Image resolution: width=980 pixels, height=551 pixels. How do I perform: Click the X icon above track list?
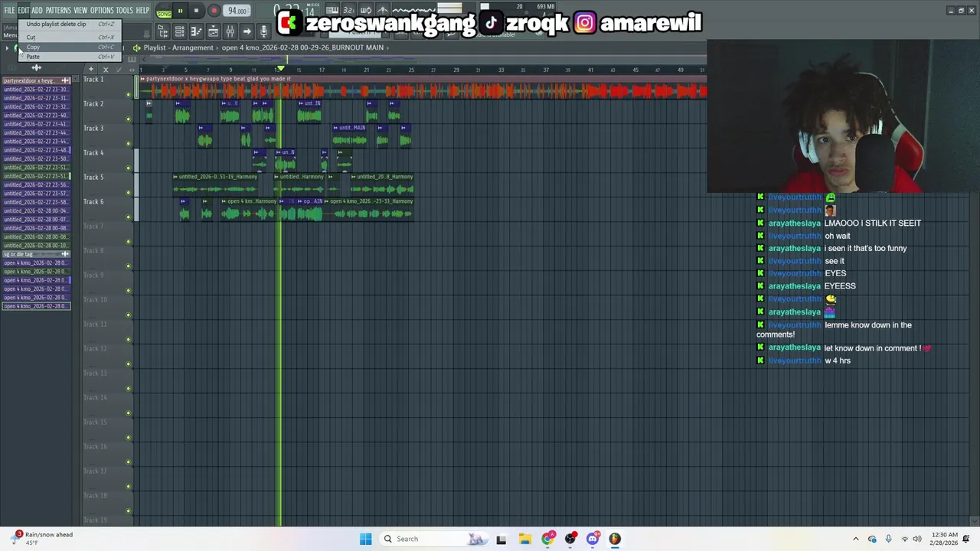[106, 70]
